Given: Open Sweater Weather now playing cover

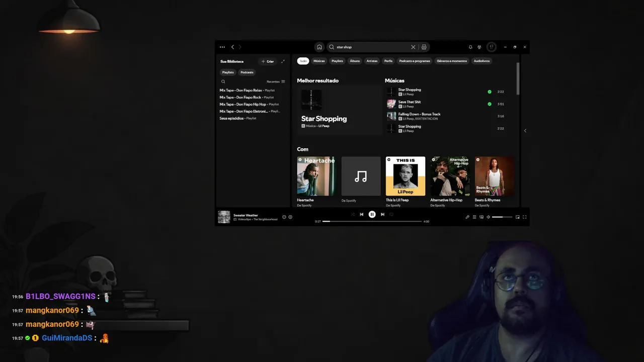Looking at the screenshot, I should coord(224,217).
